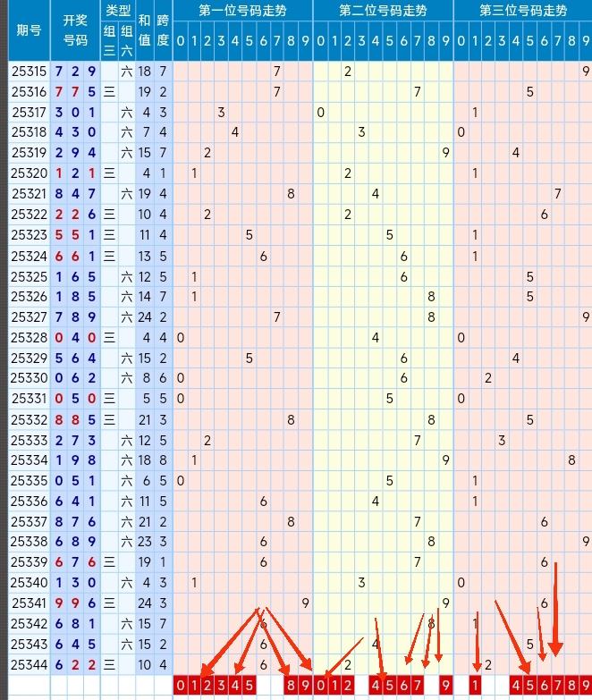The image size is (592, 700).
Task: Click the 三 type mark in row 25316
Action: (109, 92)
